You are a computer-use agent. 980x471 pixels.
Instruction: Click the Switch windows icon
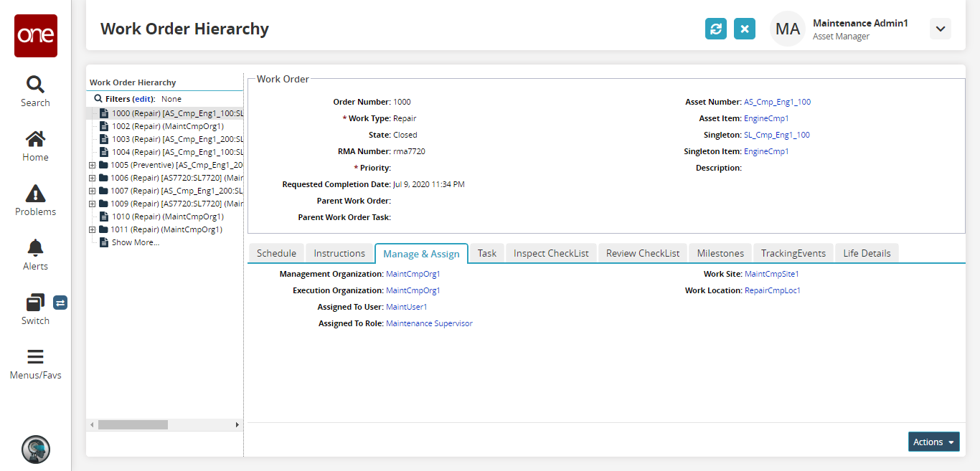click(35, 303)
